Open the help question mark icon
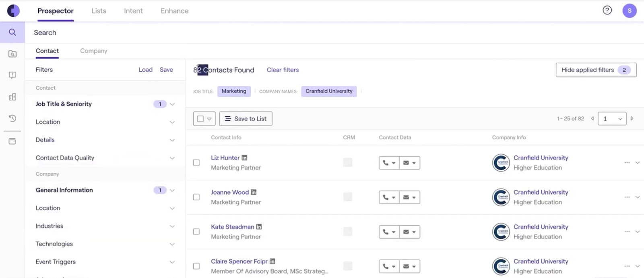644x278 pixels. 607,10
